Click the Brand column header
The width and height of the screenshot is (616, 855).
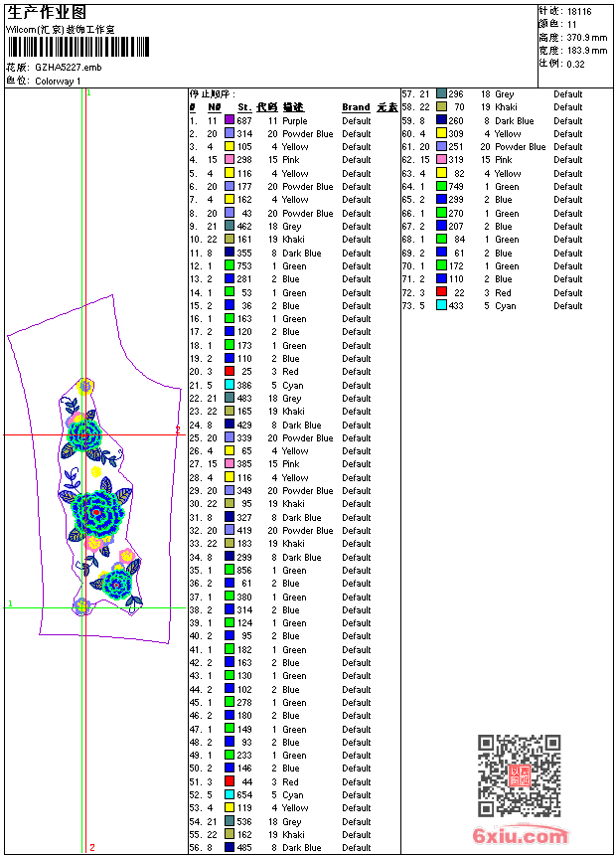(356, 107)
